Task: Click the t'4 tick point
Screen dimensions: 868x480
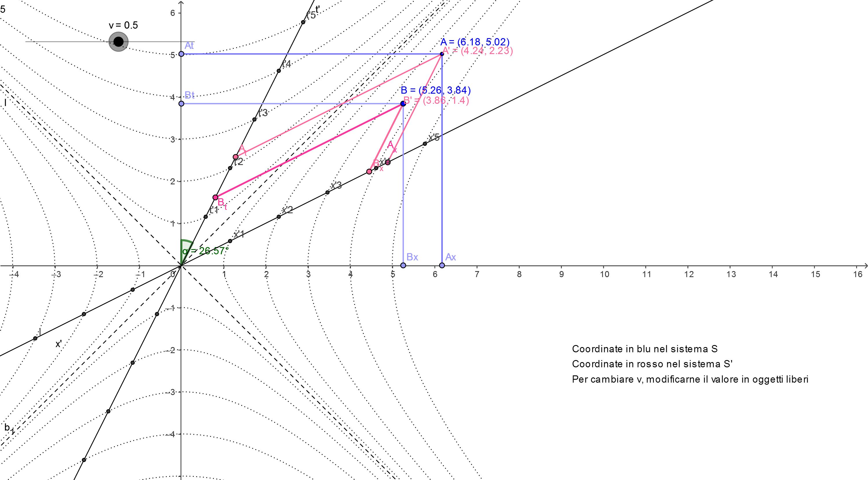Action: coord(279,71)
